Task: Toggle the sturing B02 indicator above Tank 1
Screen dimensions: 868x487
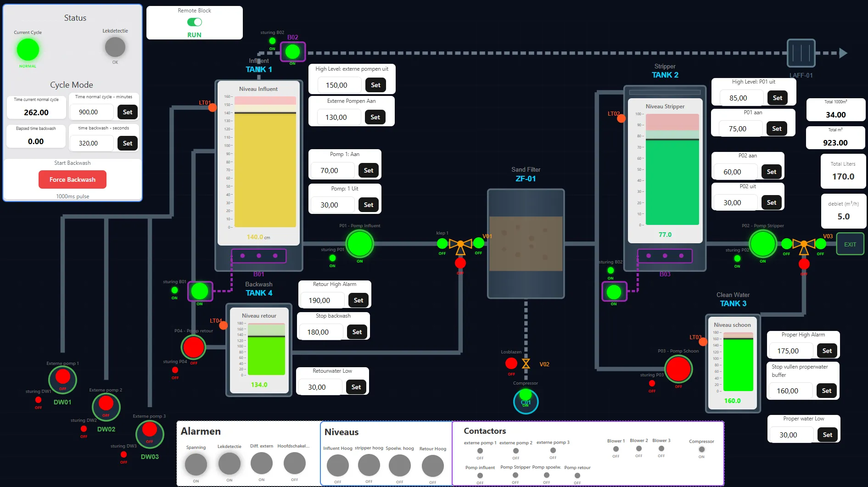Action: click(x=272, y=41)
